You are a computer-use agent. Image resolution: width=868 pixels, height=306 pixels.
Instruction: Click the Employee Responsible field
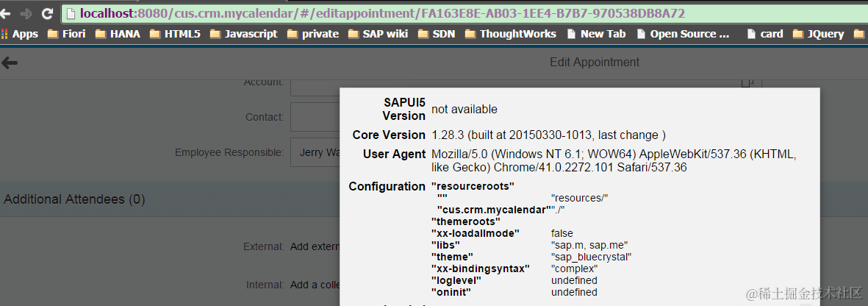click(x=315, y=152)
